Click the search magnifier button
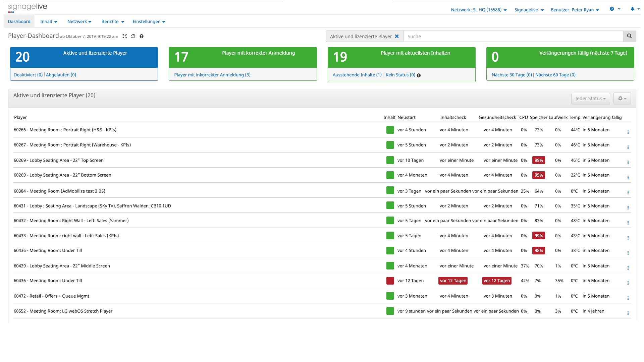Viewport: 644px width, 362px height. 629,36
